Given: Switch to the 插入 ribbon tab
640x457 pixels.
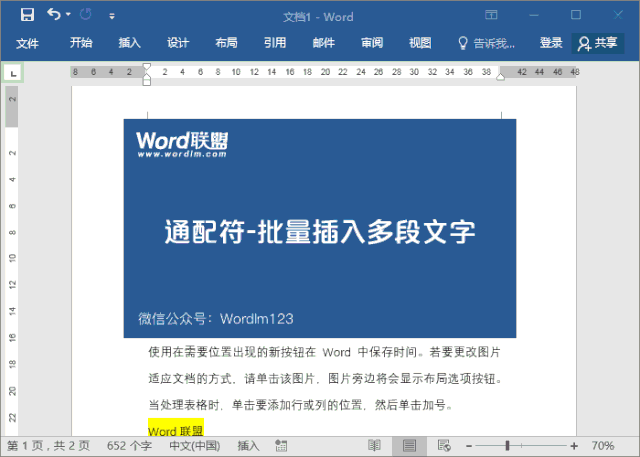Looking at the screenshot, I should coord(129,42).
